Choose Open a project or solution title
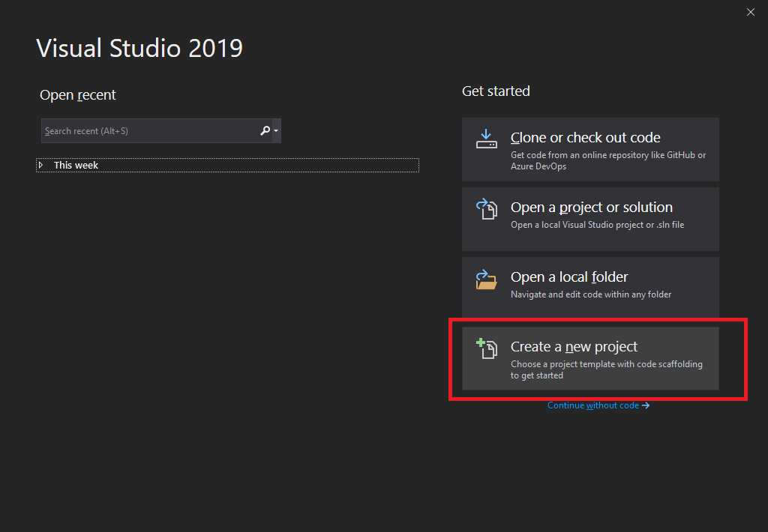This screenshot has width=768, height=532. click(591, 208)
